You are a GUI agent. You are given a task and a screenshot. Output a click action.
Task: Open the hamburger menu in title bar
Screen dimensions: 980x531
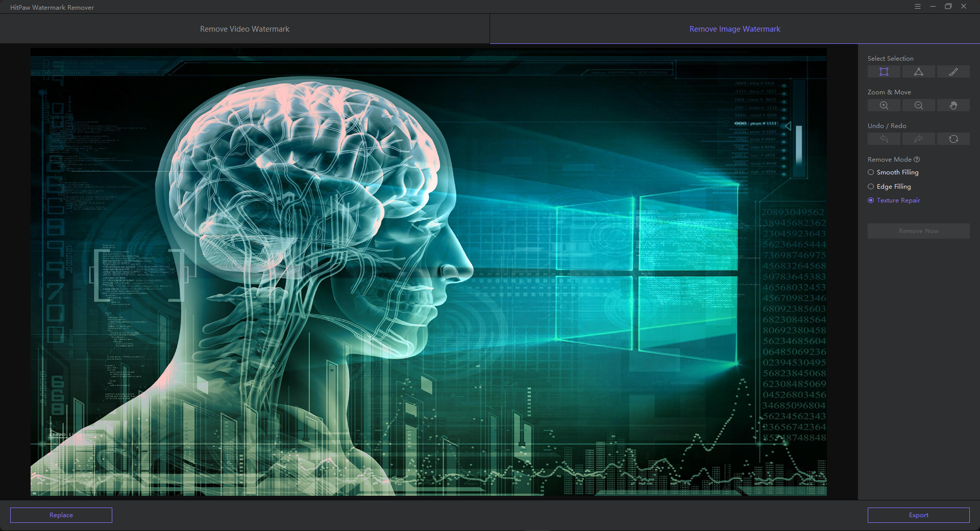point(918,7)
